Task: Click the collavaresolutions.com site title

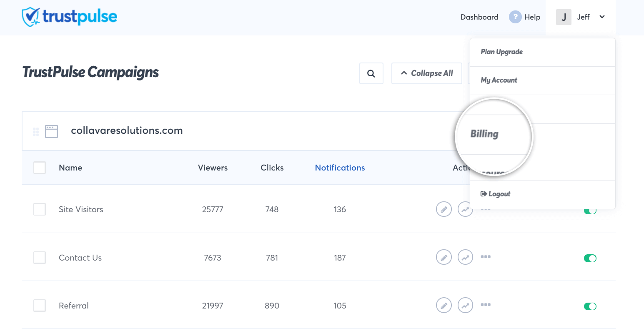Action: (127, 130)
